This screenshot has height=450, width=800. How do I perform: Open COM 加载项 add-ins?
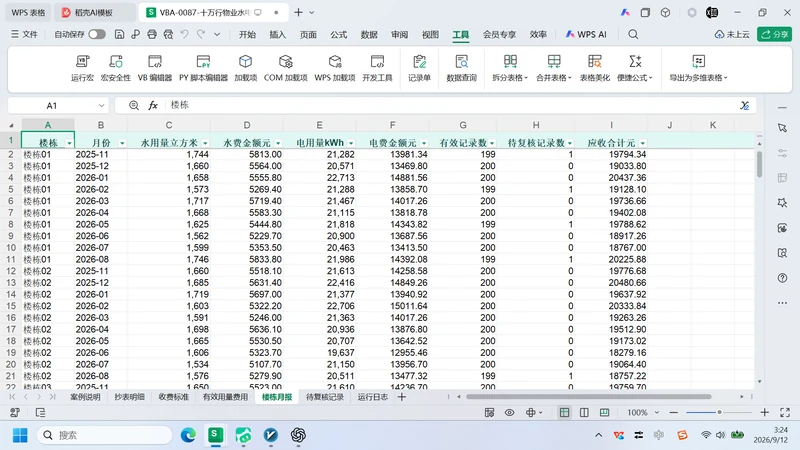click(x=286, y=68)
